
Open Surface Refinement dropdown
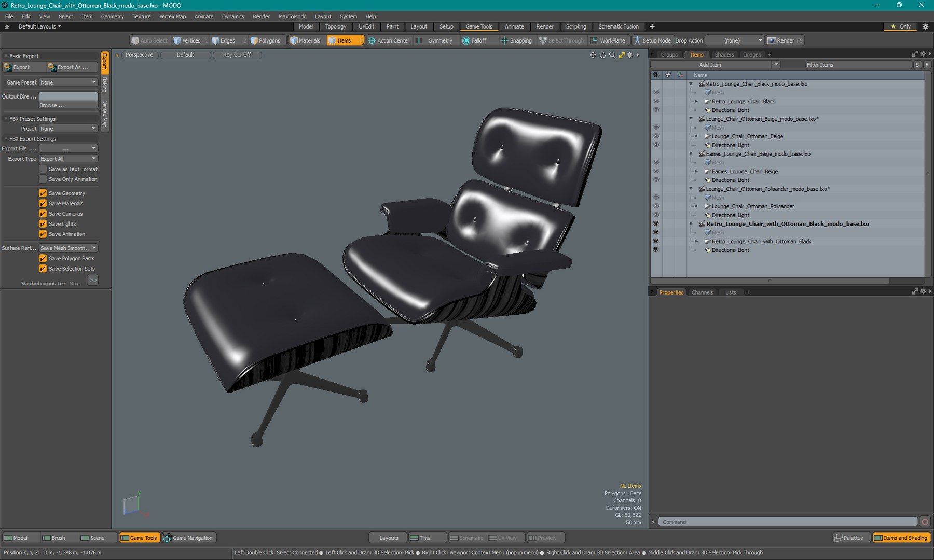68,248
